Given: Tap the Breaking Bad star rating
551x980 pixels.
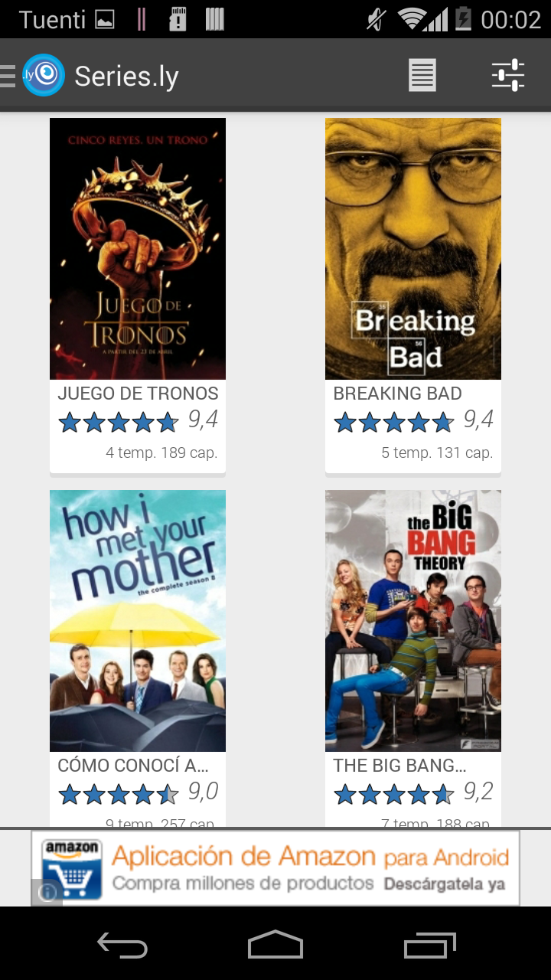Looking at the screenshot, I should tap(394, 422).
